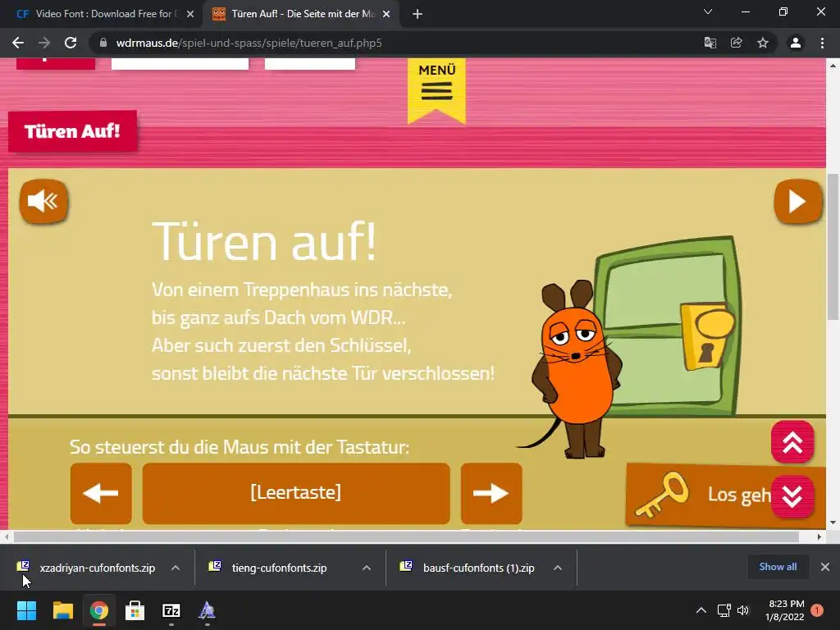Open the clock and calendar
Viewport: 840px width, 630px height.
point(785,610)
